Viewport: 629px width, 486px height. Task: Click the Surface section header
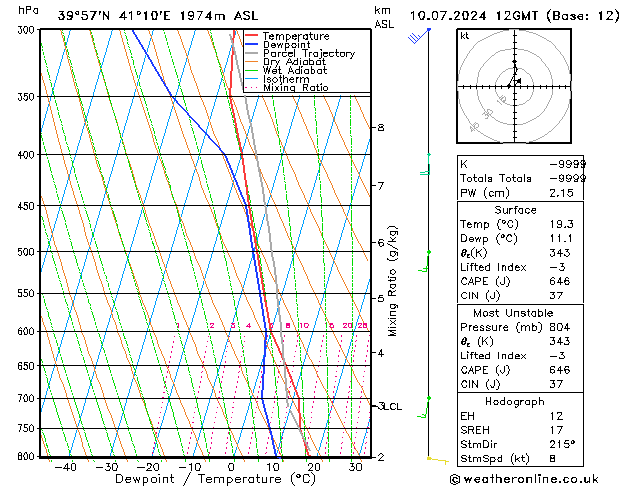point(515,210)
